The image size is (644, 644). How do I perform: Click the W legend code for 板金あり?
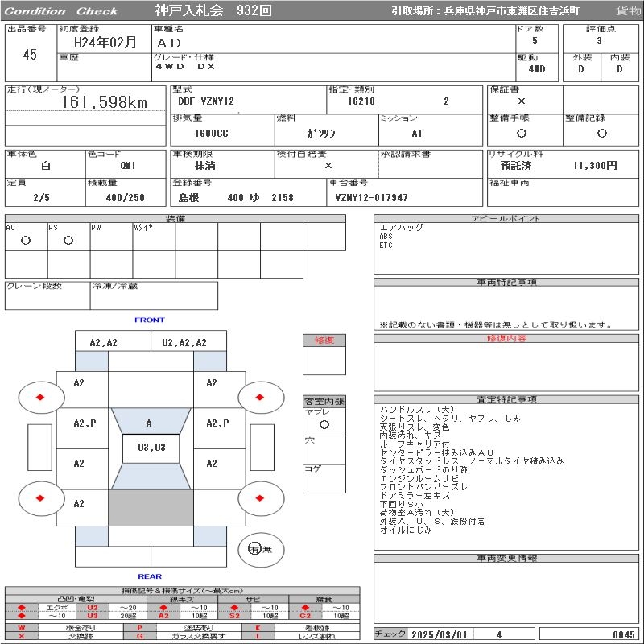(22, 628)
